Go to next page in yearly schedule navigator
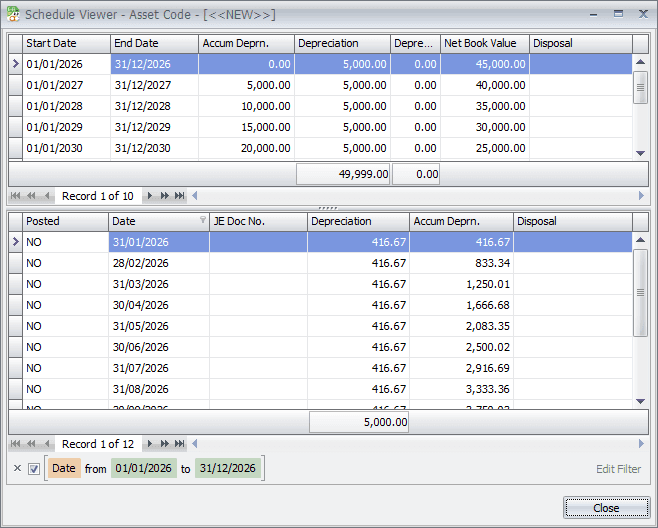This screenshot has height=528, width=658. (x=164, y=196)
